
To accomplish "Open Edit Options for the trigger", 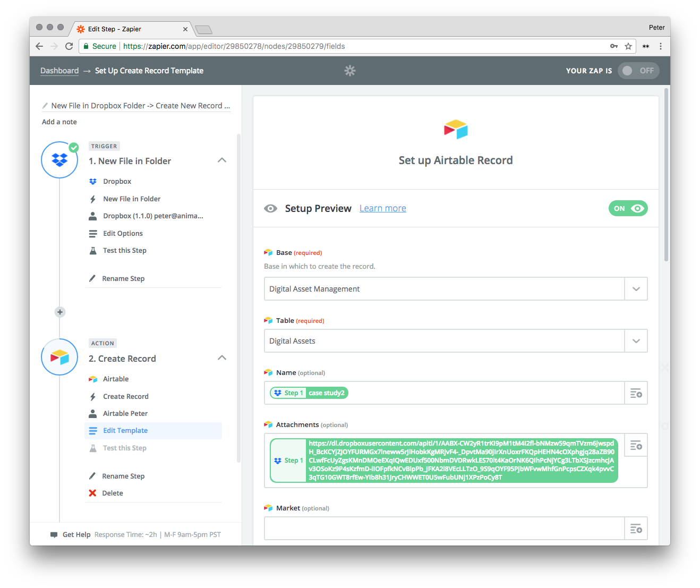I will [x=123, y=233].
